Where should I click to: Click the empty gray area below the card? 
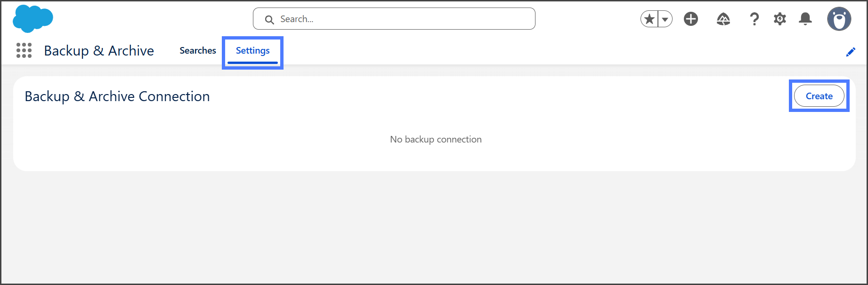pyautogui.click(x=433, y=226)
